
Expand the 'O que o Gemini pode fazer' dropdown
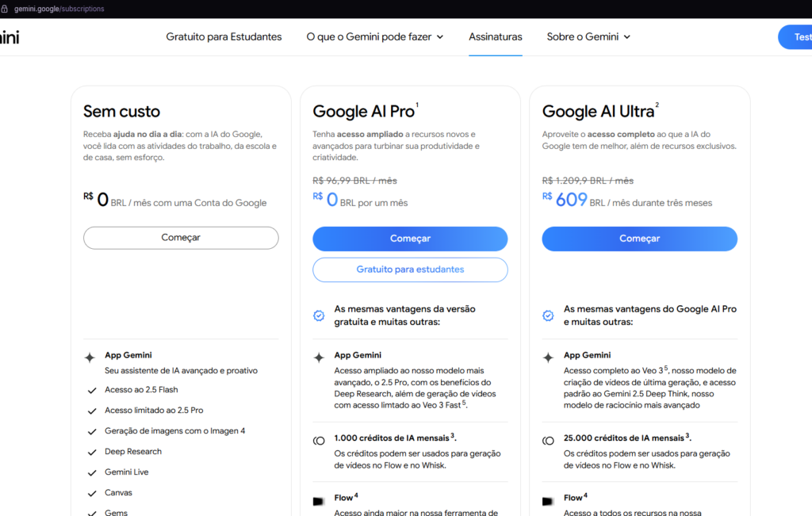(374, 36)
